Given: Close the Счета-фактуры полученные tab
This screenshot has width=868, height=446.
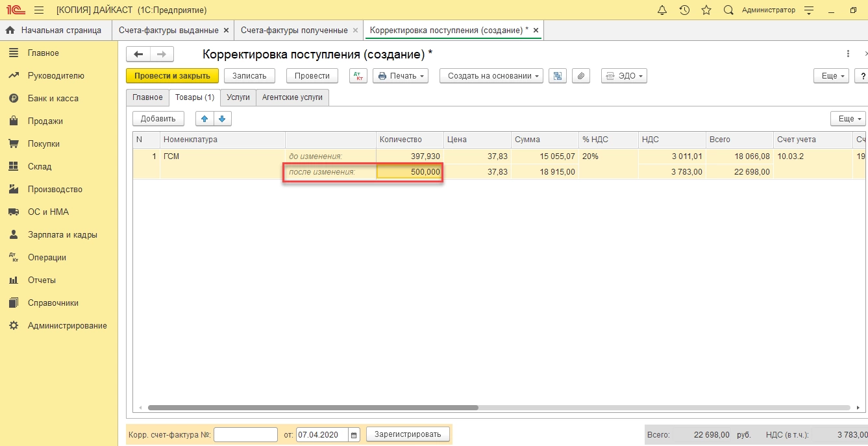Looking at the screenshot, I should [x=355, y=31].
